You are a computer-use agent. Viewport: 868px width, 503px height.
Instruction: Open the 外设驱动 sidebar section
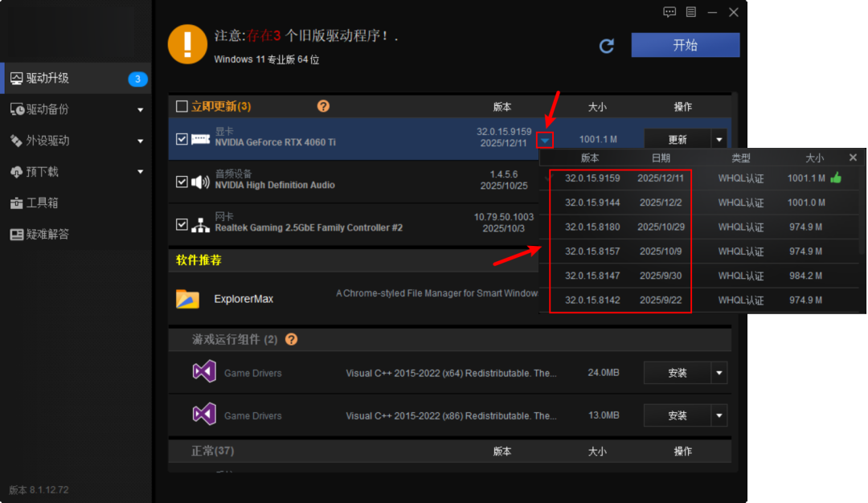coord(76,141)
